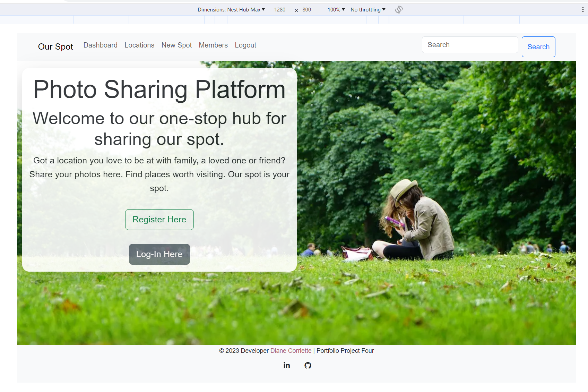Click the height field showing 800
Image resolution: width=588 pixels, height=392 pixels.
(x=307, y=10)
